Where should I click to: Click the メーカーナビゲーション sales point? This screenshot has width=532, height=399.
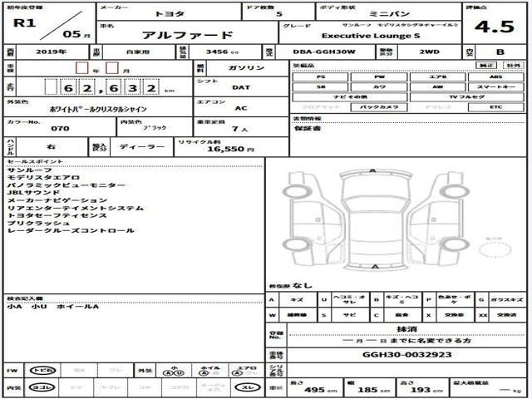57,200
